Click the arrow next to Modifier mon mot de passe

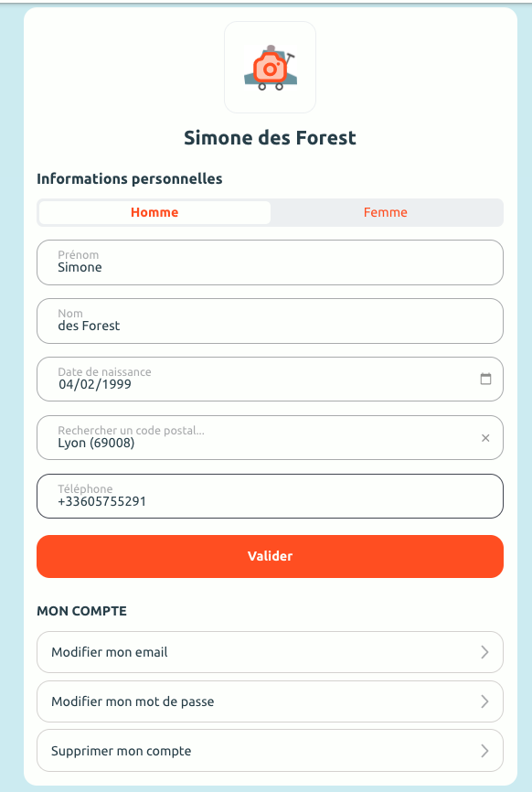[x=484, y=701]
